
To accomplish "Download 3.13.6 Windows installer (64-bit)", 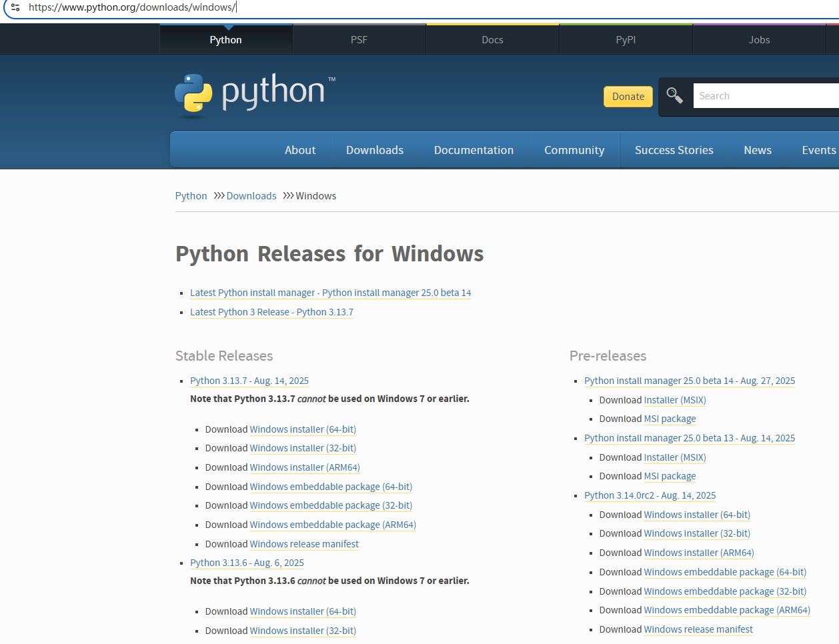I will pyautogui.click(x=303, y=611).
